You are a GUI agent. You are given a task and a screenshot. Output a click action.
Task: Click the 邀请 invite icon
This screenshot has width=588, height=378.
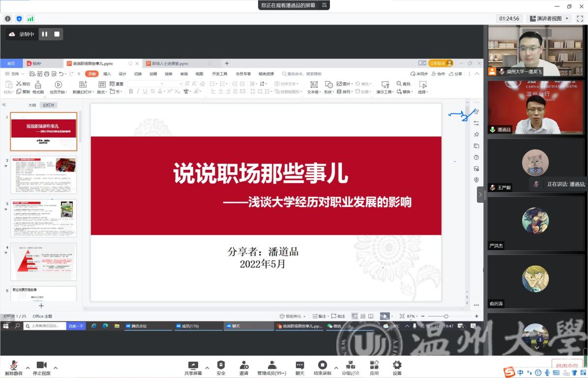244,366
